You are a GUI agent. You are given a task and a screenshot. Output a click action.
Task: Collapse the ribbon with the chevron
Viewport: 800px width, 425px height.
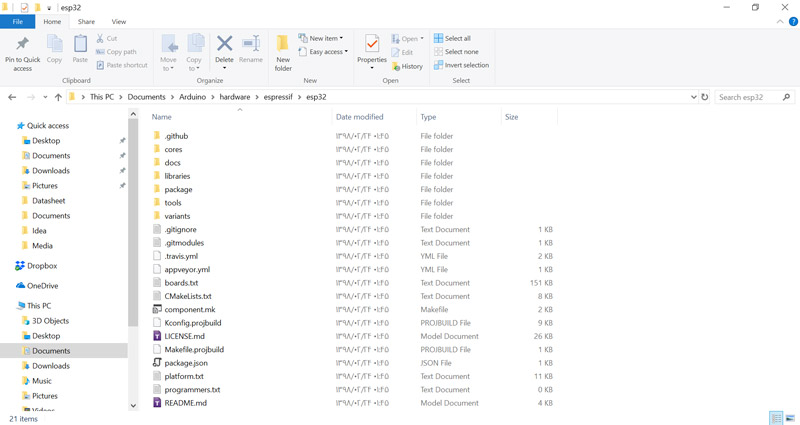coord(780,21)
